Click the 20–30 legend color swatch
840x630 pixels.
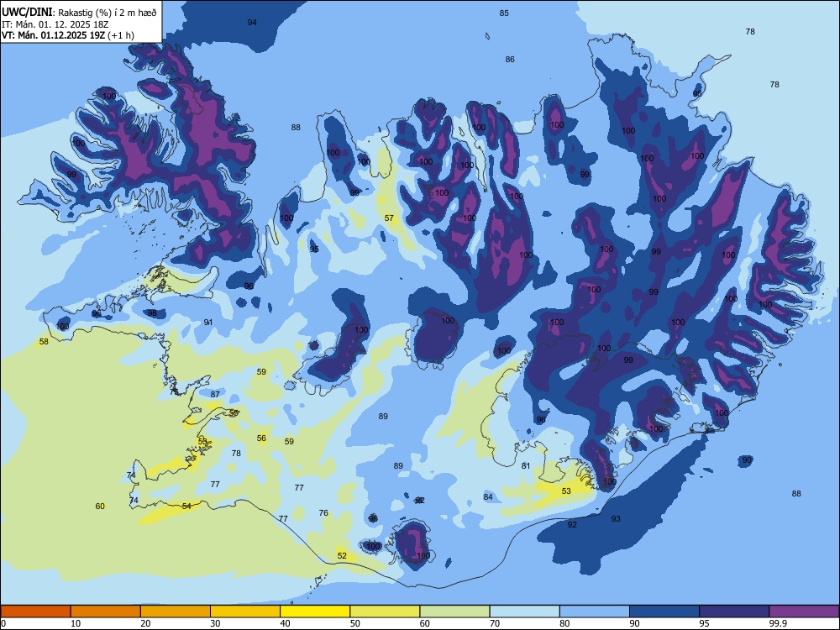pyautogui.click(x=176, y=612)
